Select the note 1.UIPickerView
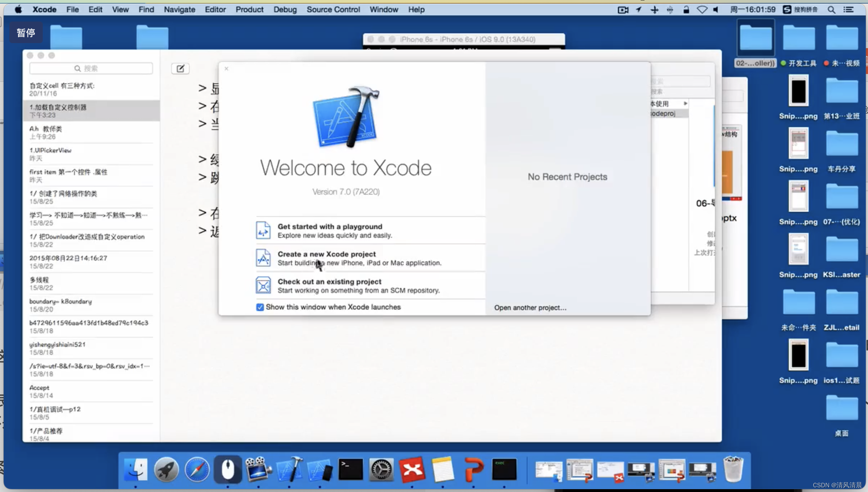The width and height of the screenshot is (868, 492). 91,154
